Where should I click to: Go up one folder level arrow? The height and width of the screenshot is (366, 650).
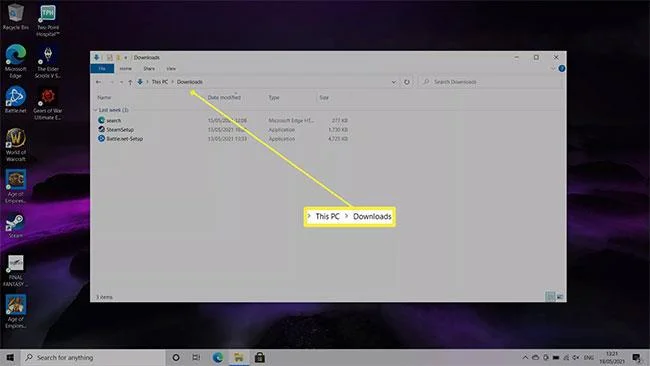[130, 82]
